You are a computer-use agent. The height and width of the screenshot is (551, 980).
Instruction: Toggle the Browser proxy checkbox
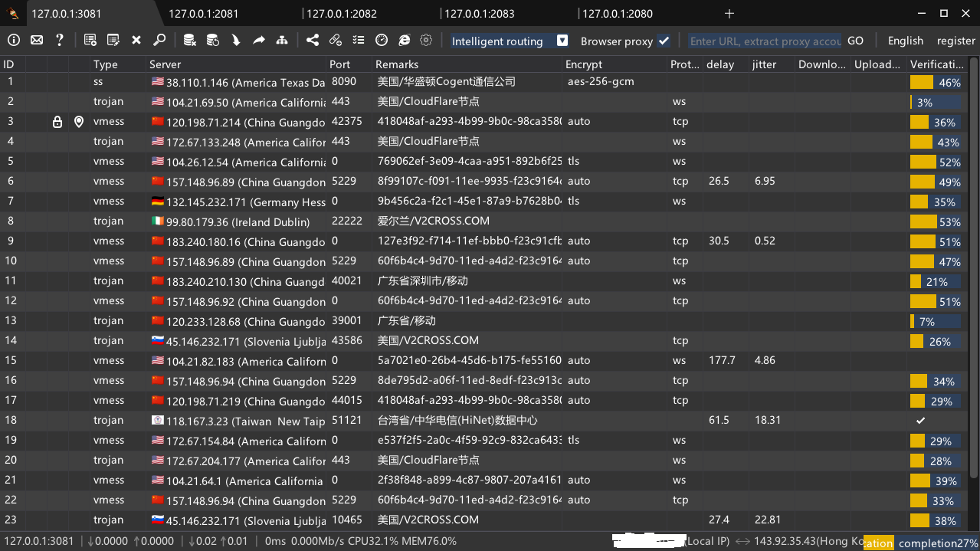coord(664,41)
